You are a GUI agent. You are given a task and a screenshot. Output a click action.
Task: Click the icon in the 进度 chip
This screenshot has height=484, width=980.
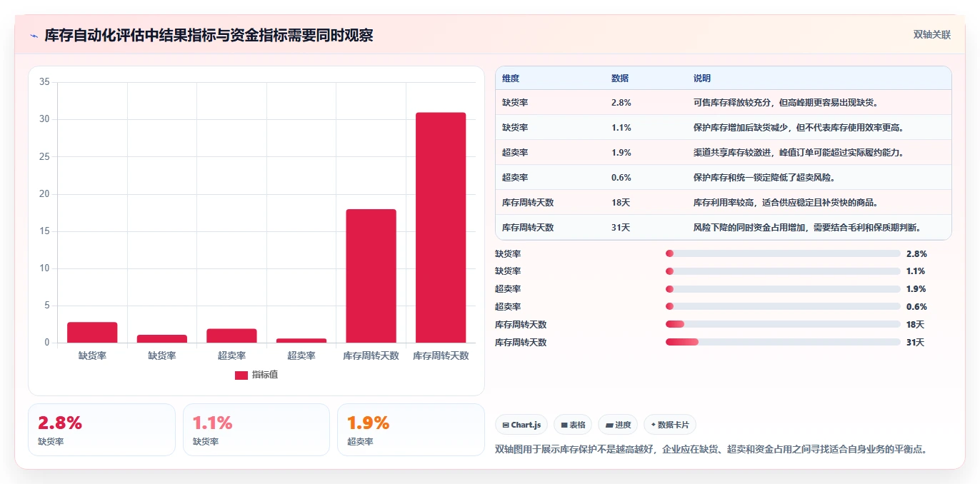(x=609, y=425)
